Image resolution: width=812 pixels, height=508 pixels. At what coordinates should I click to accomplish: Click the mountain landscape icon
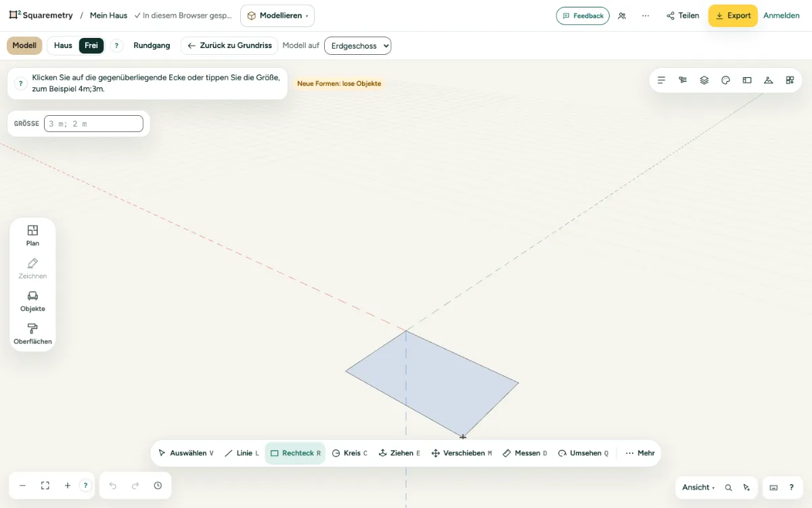(769, 80)
